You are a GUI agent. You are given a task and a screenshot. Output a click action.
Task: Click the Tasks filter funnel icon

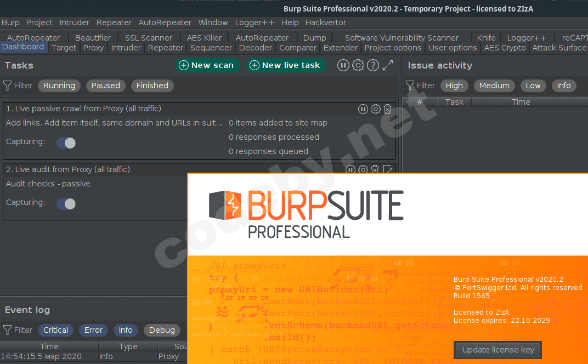[7, 86]
